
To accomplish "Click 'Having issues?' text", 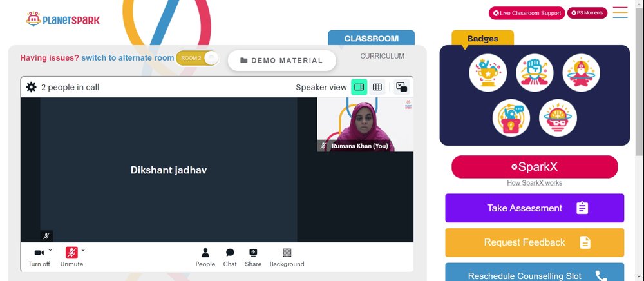I will click(x=50, y=58).
